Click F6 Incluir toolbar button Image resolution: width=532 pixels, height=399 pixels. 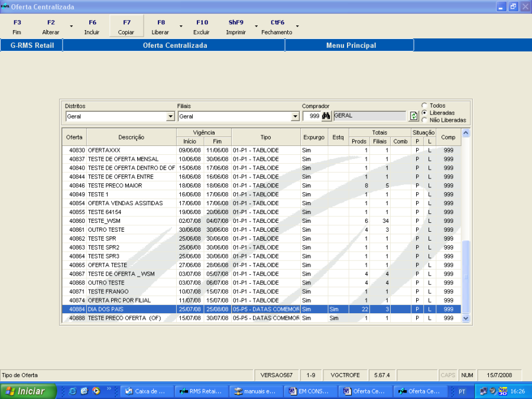[92, 27]
